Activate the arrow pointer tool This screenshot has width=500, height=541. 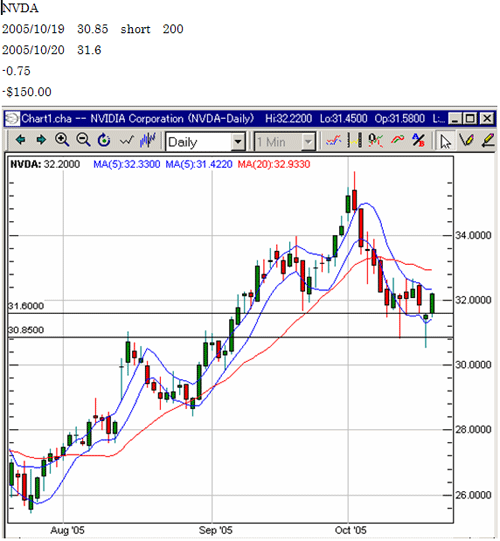445,141
